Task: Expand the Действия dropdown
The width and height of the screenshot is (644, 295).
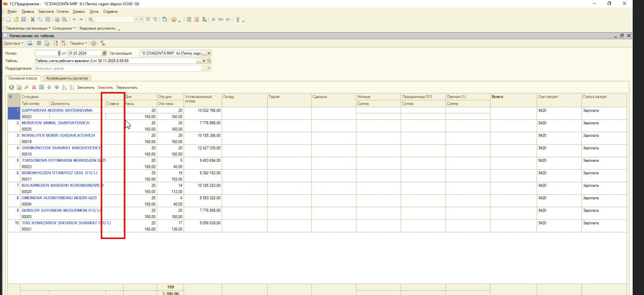Action: [x=13, y=43]
